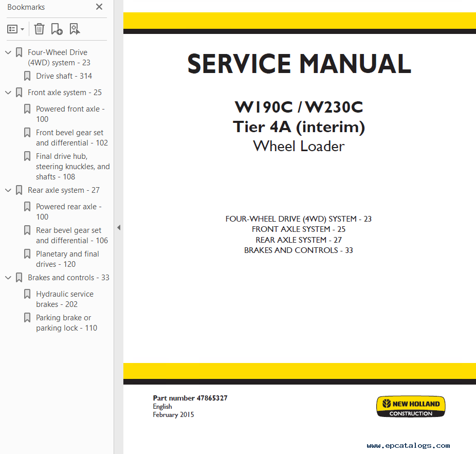476x454 pixels.
Task: Click the SERVICE MANUAL title text
Action: pos(299,64)
